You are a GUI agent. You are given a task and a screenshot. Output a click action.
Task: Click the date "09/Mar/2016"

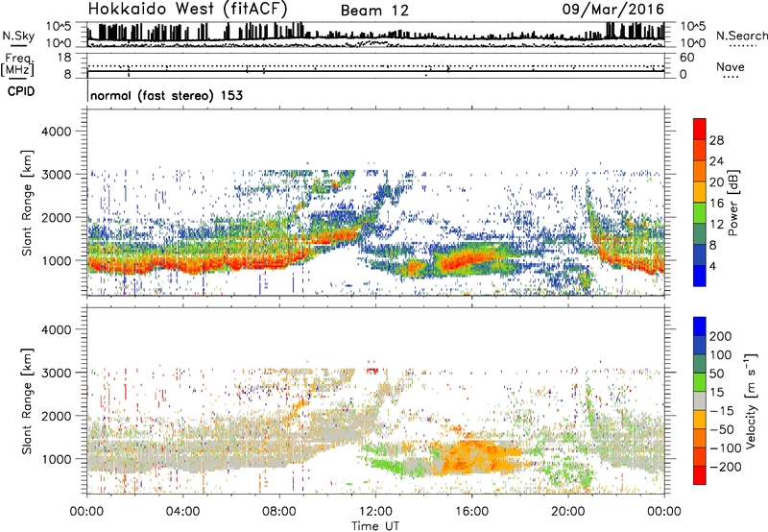tap(613, 10)
